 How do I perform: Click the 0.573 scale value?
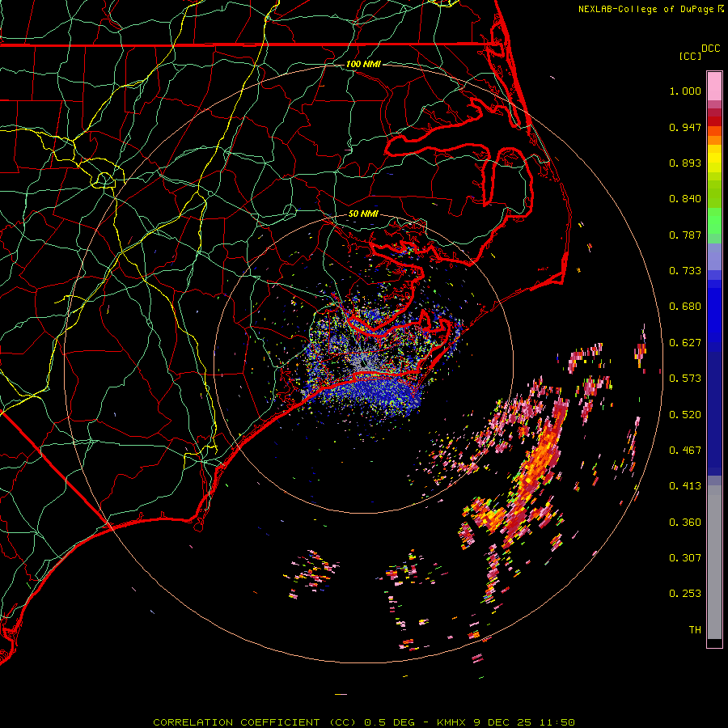click(x=685, y=379)
